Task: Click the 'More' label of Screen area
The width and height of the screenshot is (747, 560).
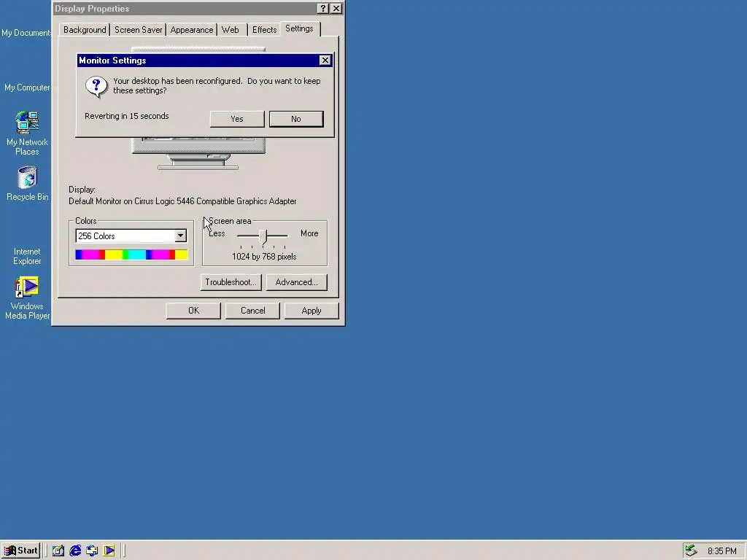Action: (x=309, y=233)
